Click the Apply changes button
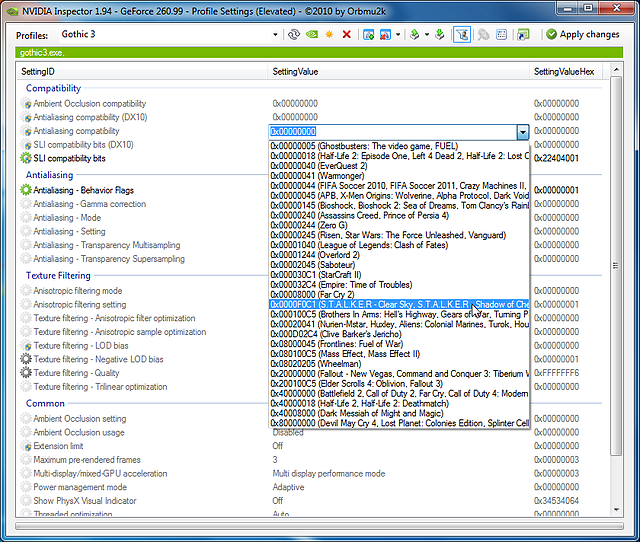 [x=583, y=34]
